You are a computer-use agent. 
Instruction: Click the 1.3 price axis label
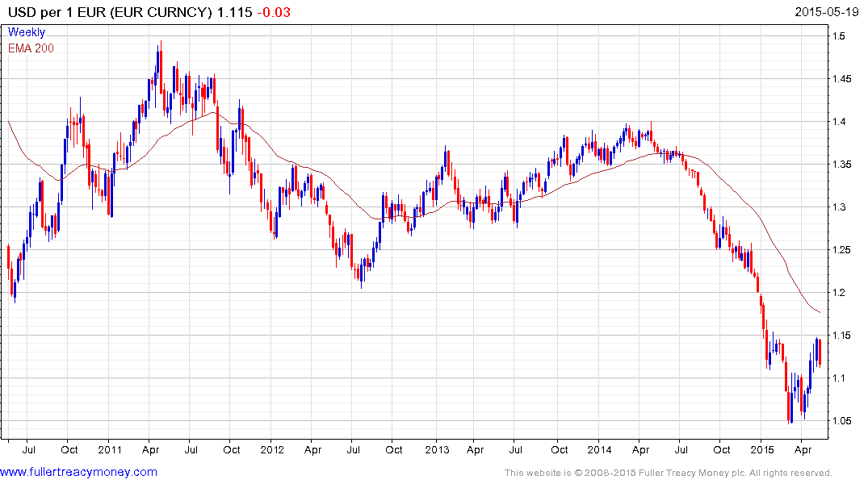point(839,207)
